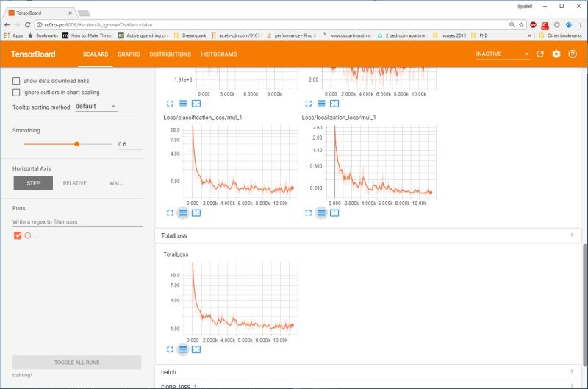Enable Ignore outliers in chart scaling
This screenshot has width=588, height=389.
(16, 92)
